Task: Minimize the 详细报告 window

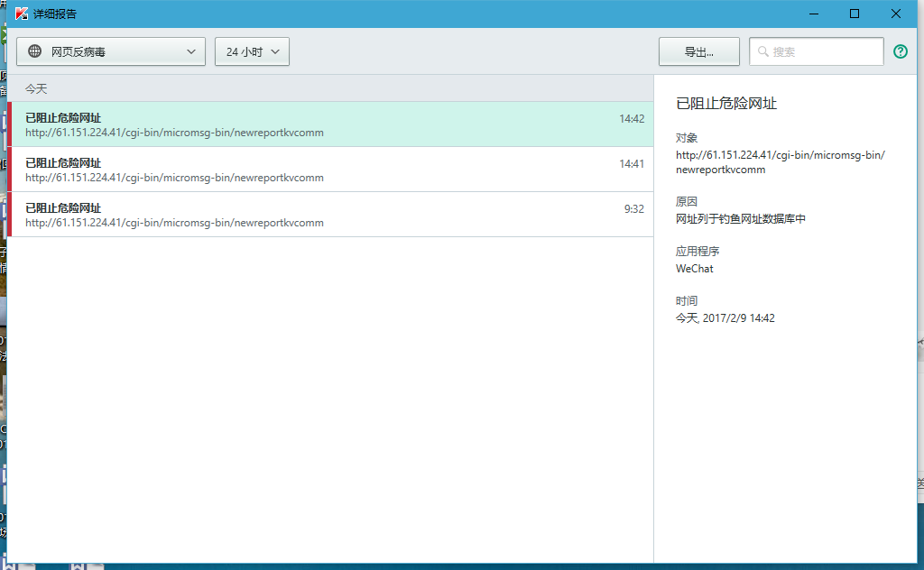Action: pos(813,14)
